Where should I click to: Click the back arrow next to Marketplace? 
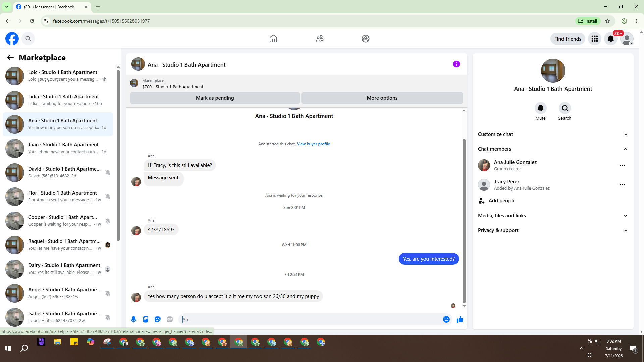point(10,58)
